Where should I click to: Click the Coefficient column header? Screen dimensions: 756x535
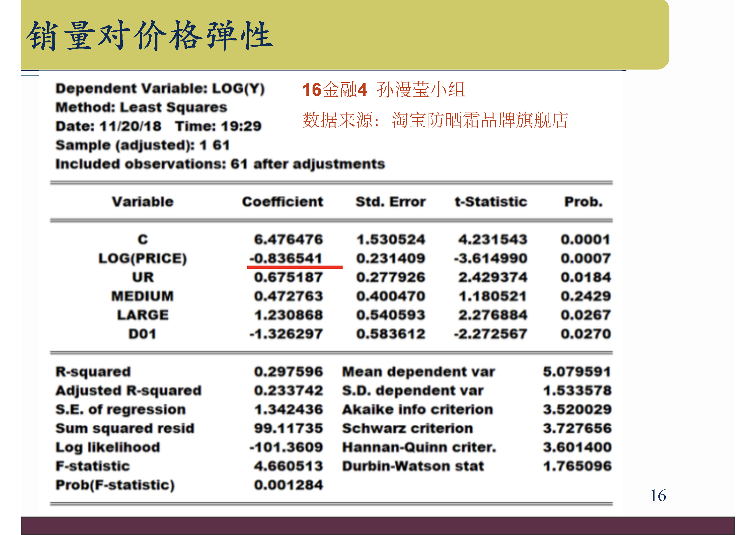tap(282, 202)
